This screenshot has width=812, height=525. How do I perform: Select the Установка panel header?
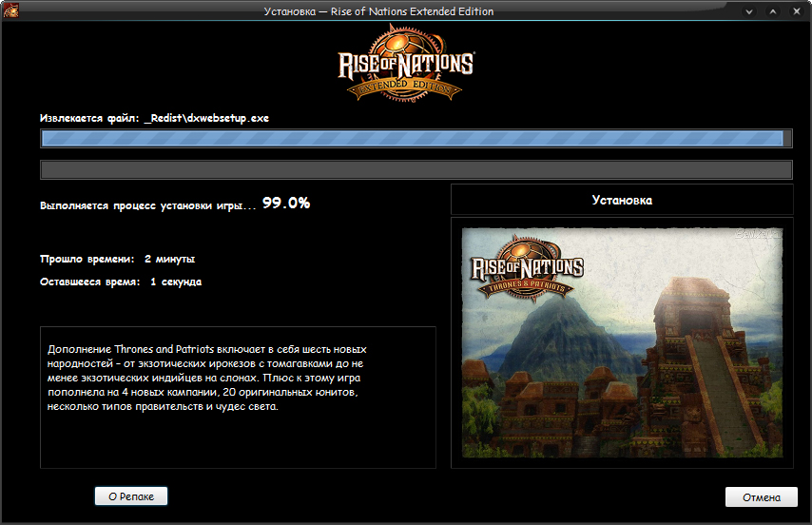621,201
